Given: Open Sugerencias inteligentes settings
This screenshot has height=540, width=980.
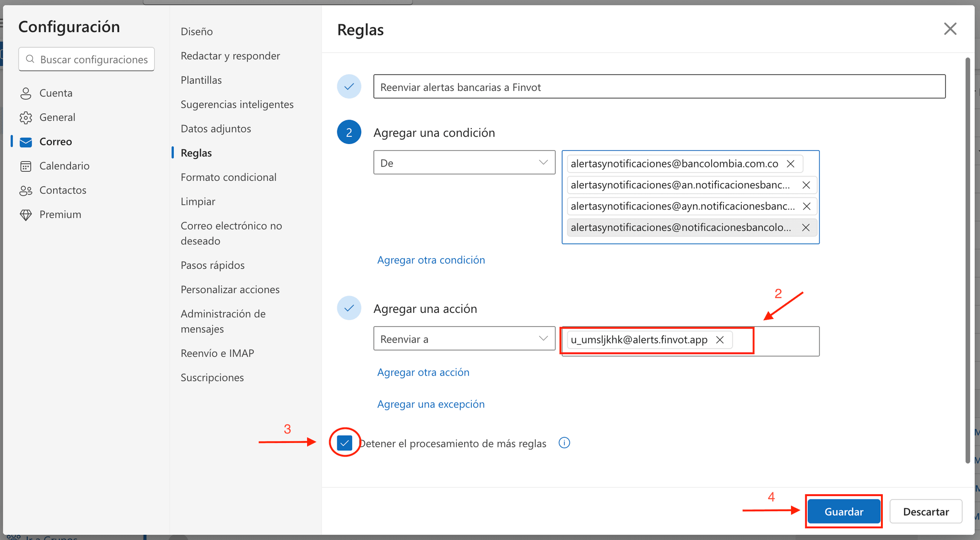Looking at the screenshot, I should tap(237, 104).
